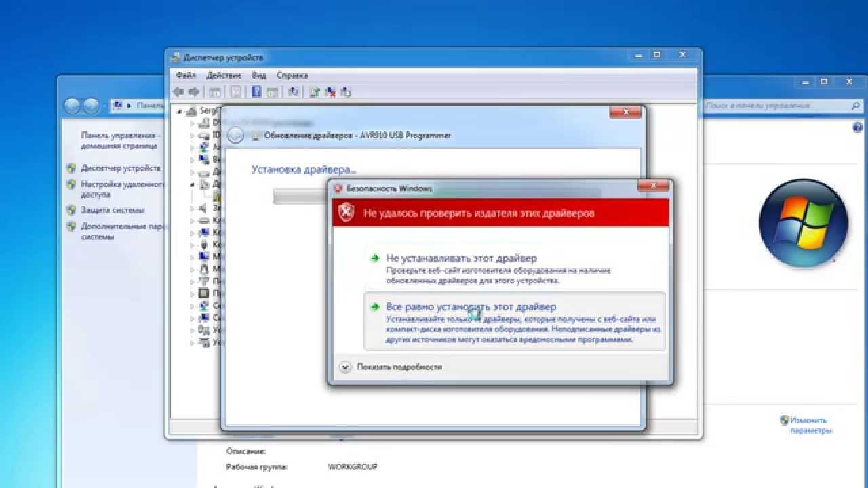Click the red shield icon in security banner

347,212
